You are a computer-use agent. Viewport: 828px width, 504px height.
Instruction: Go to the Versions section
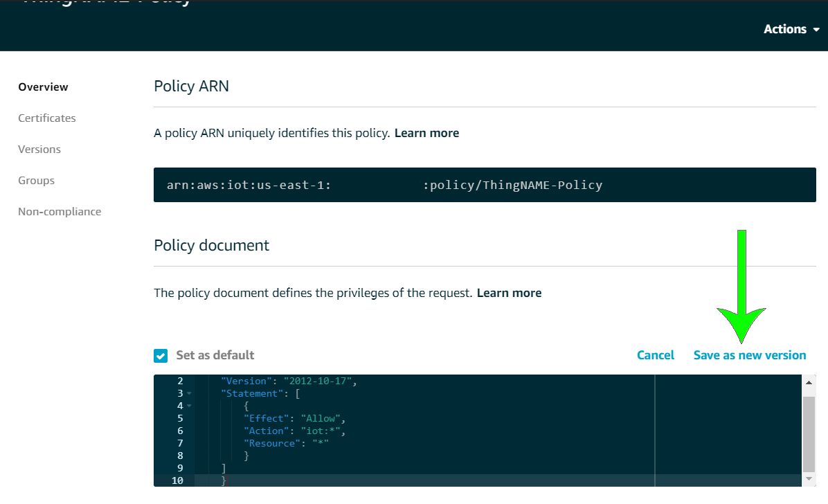(x=39, y=150)
